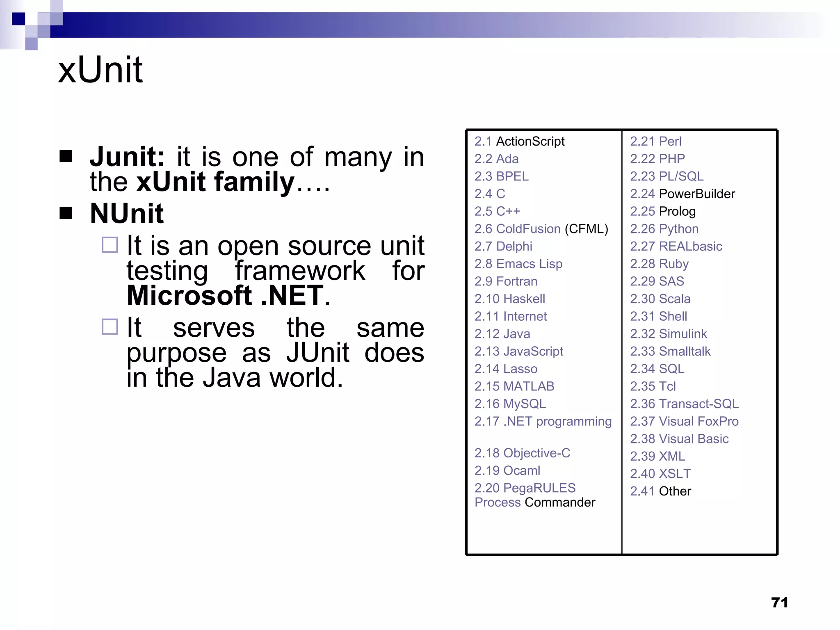Select the '2.18 Objective-C' link
The image size is (840, 630).
(x=522, y=453)
